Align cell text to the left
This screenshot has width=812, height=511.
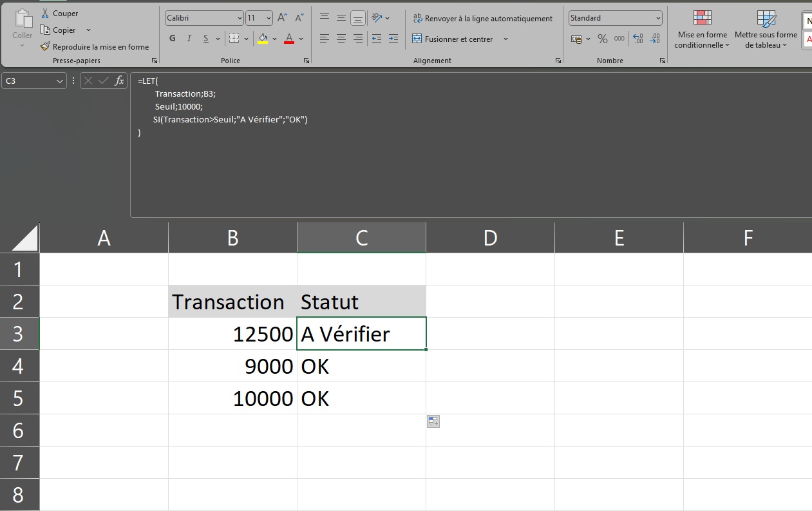[x=325, y=39]
